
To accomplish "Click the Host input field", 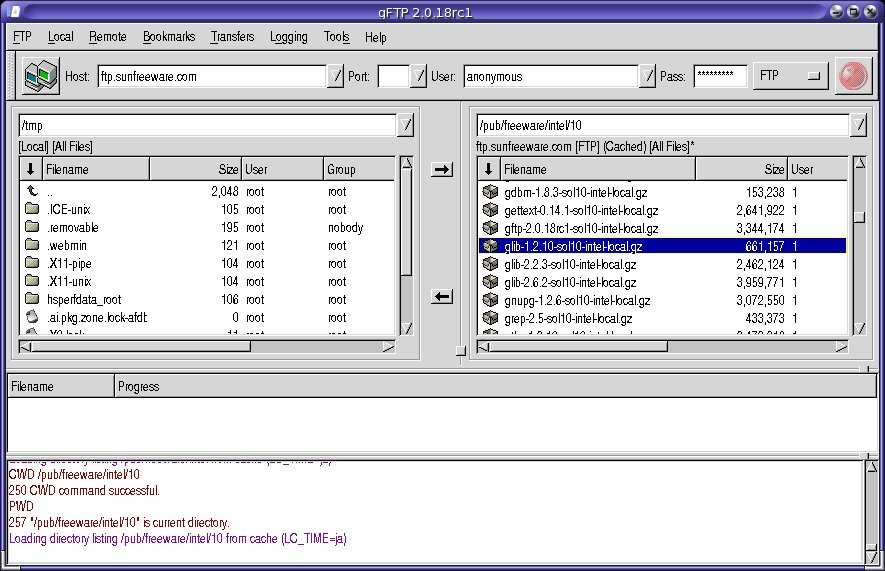I will (212, 76).
